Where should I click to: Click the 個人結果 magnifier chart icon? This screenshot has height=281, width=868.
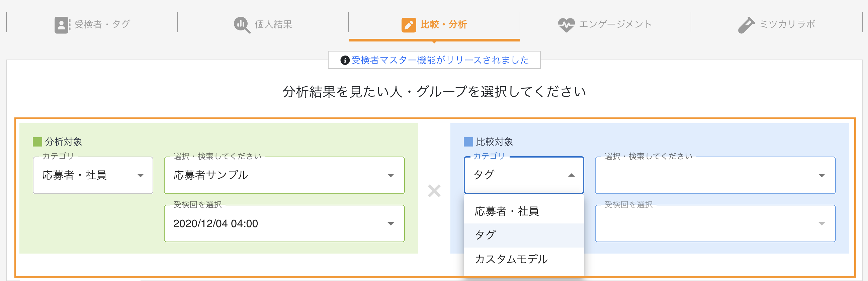242,25
